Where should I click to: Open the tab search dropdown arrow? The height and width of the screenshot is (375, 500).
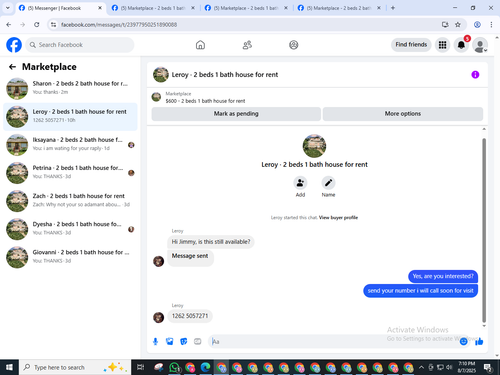click(8, 8)
